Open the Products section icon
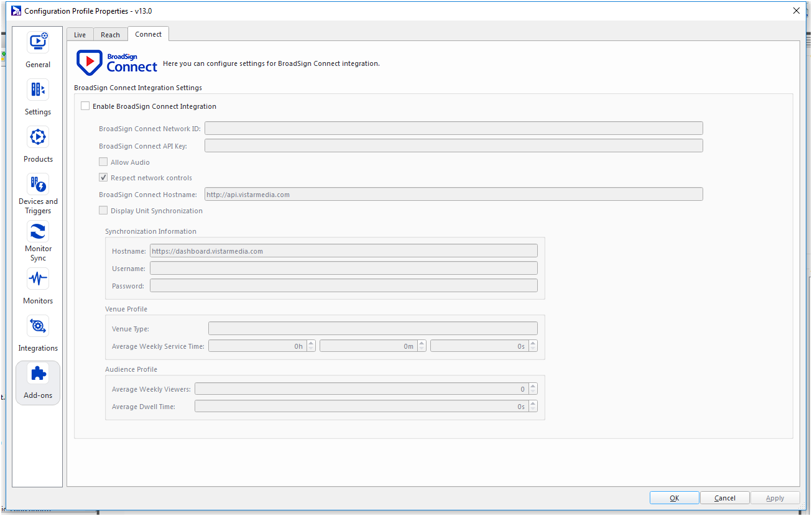 click(x=38, y=137)
